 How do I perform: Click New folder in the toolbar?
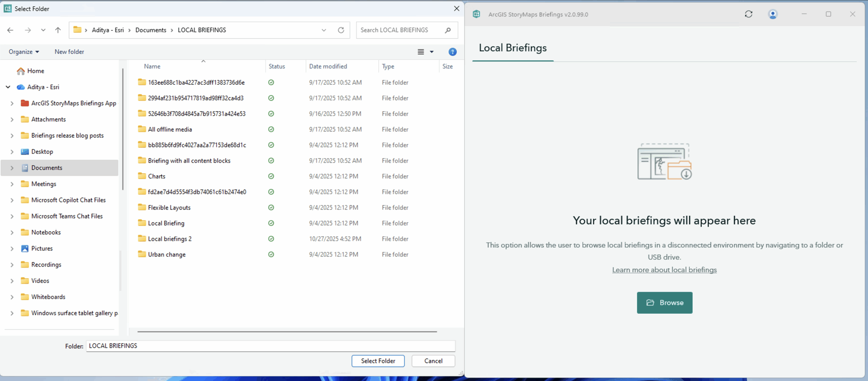(x=69, y=52)
